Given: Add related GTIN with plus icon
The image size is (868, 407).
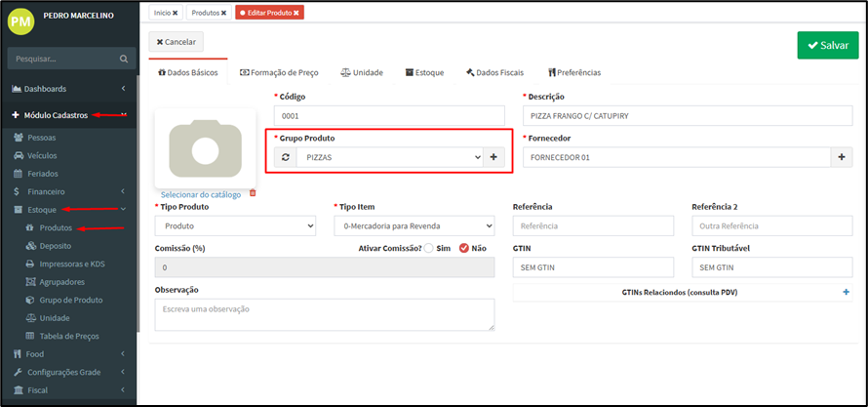Looking at the screenshot, I should click(x=846, y=293).
